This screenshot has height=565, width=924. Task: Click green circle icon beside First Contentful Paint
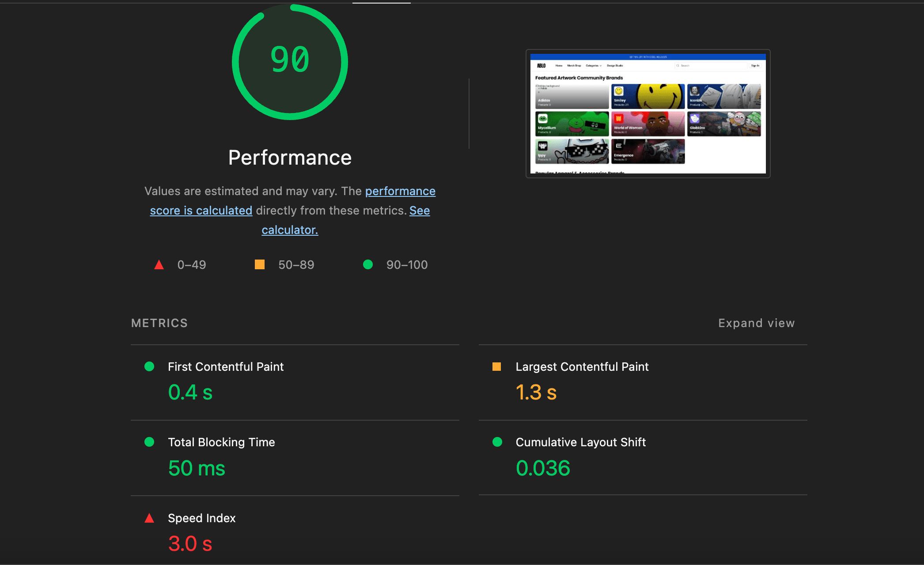[149, 366]
